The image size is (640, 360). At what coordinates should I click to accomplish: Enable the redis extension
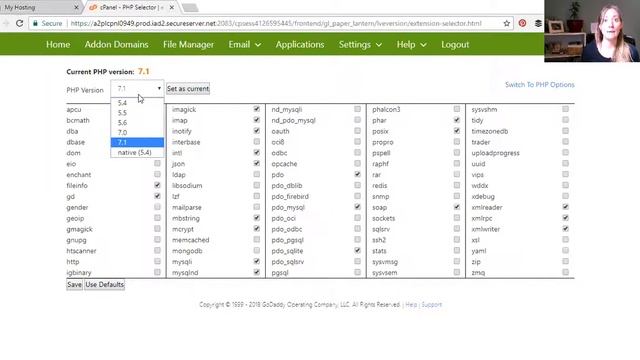pyautogui.click(x=456, y=185)
